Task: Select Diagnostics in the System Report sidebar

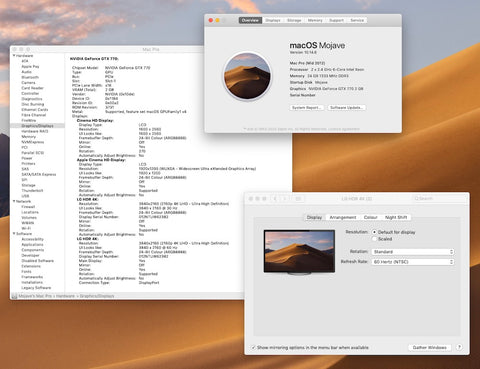Action: click(x=32, y=99)
